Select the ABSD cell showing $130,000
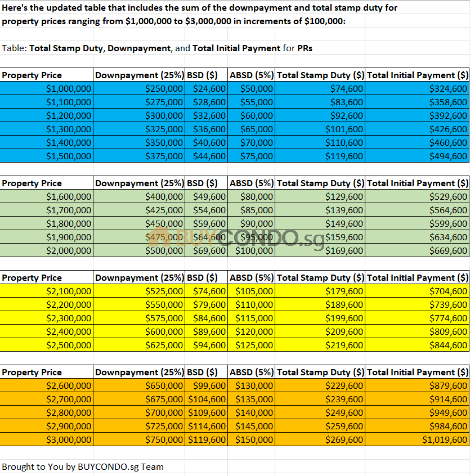 point(252,385)
